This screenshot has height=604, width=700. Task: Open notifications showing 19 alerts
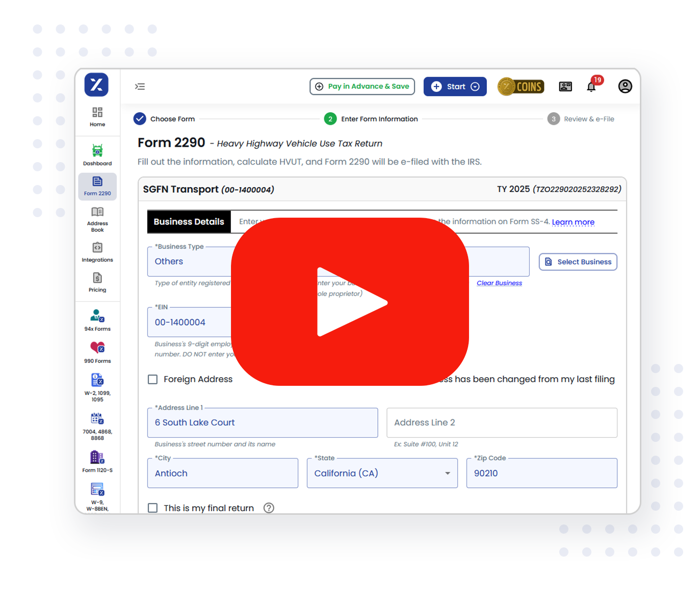pos(591,86)
